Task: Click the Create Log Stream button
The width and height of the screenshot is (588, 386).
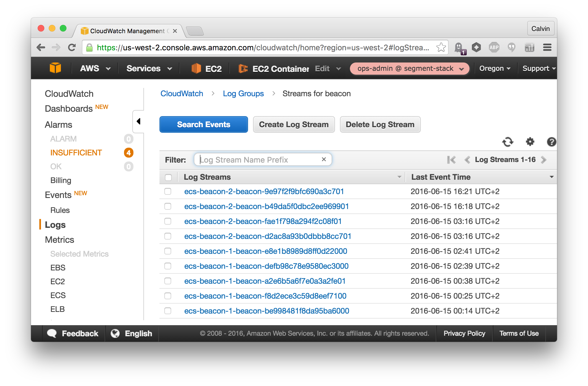Action: point(294,124)
